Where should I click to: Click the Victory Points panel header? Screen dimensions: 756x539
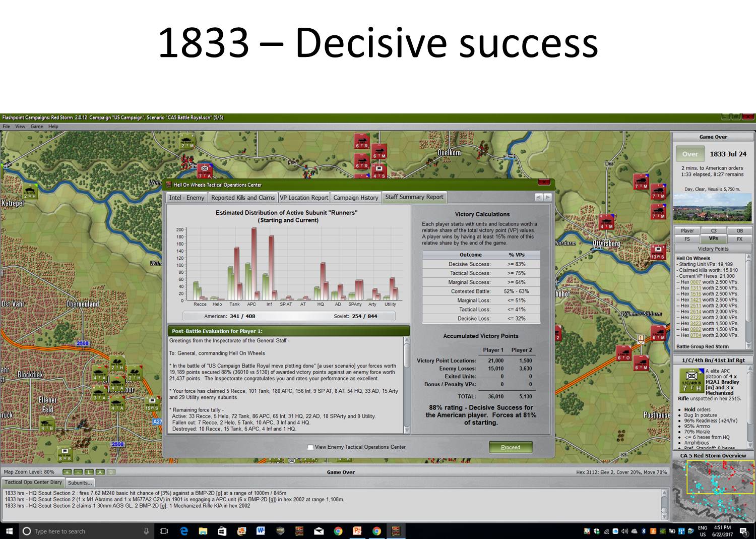pos(713,249)
